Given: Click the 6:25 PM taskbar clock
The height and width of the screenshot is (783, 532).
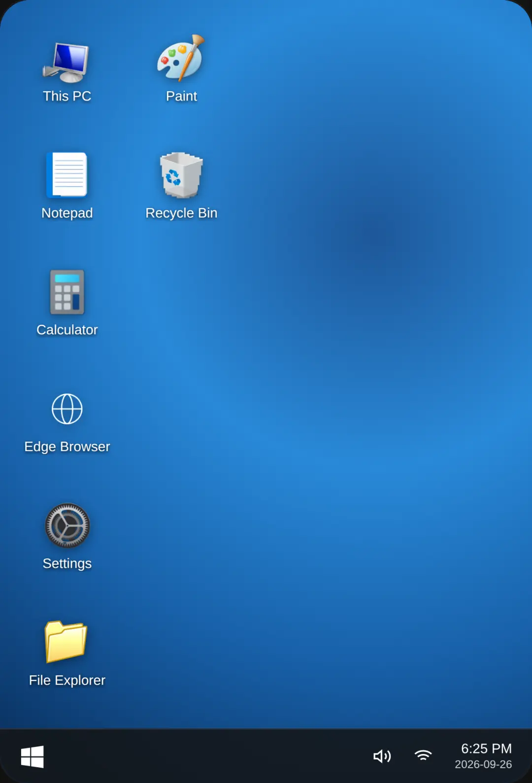Looking at the screenshot, I should (x=486, y=749).
